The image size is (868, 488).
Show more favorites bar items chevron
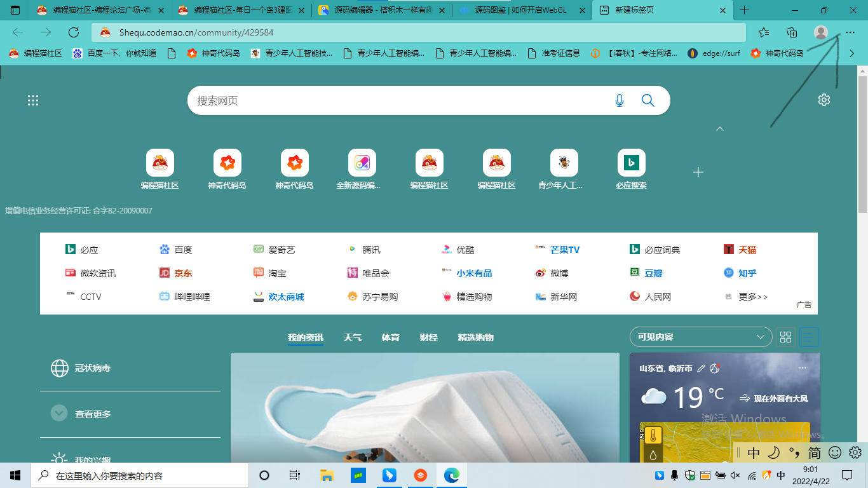click(x=852, y=53)
